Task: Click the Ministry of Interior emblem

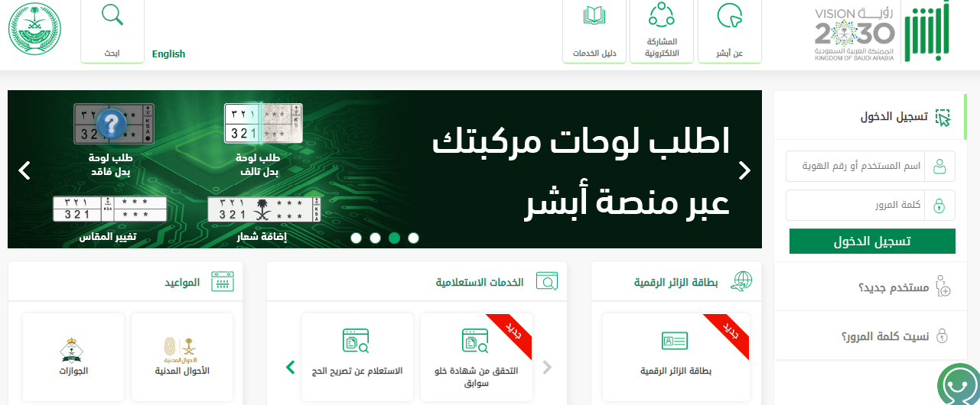Action: [x=34, y=28]
